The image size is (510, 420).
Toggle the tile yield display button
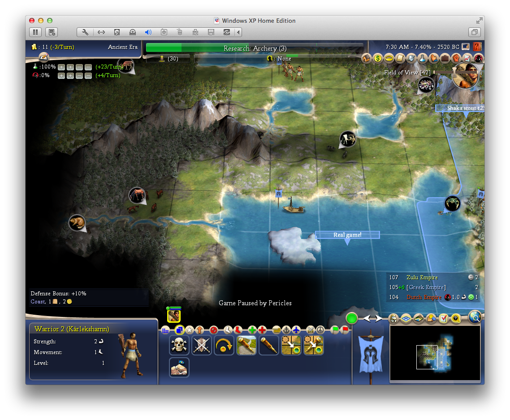tap(431, 319)
